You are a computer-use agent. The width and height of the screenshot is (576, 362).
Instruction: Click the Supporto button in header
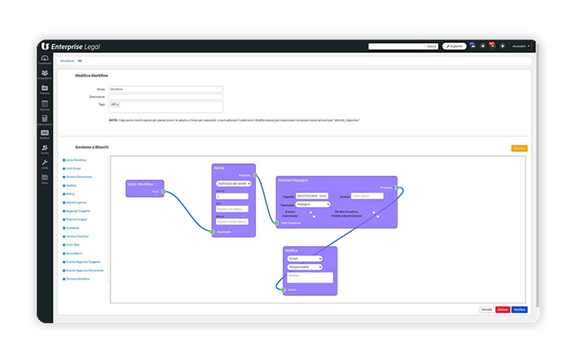[454, 46]
